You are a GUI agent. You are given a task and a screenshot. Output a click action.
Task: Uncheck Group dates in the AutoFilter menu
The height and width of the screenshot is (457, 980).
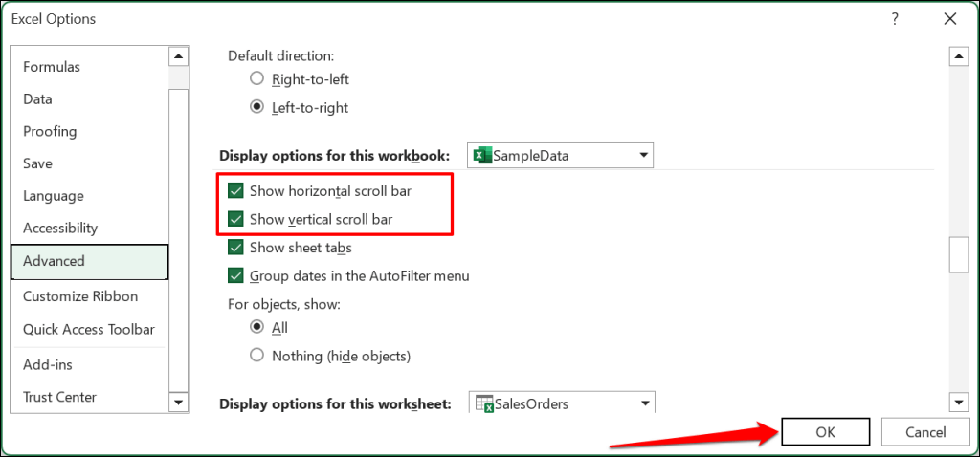(235, 276)
